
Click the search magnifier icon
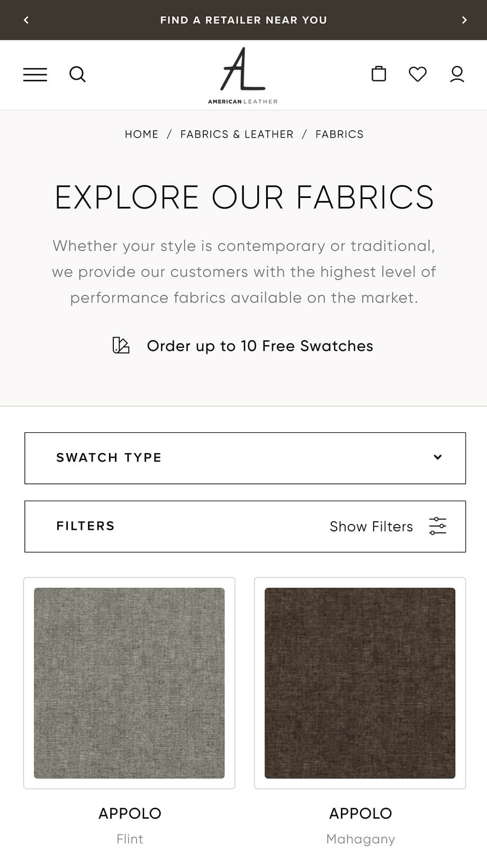point(77,75)
